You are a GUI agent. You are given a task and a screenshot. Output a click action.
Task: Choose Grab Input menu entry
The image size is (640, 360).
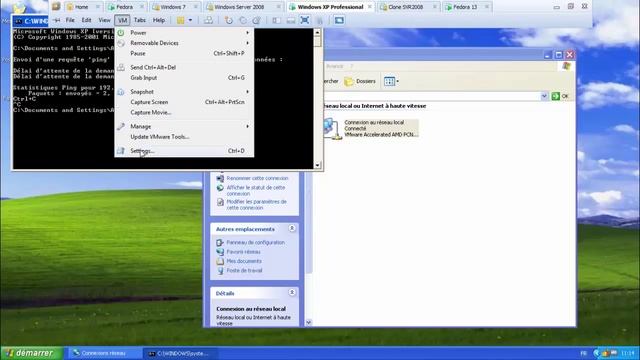click(184, 78)
